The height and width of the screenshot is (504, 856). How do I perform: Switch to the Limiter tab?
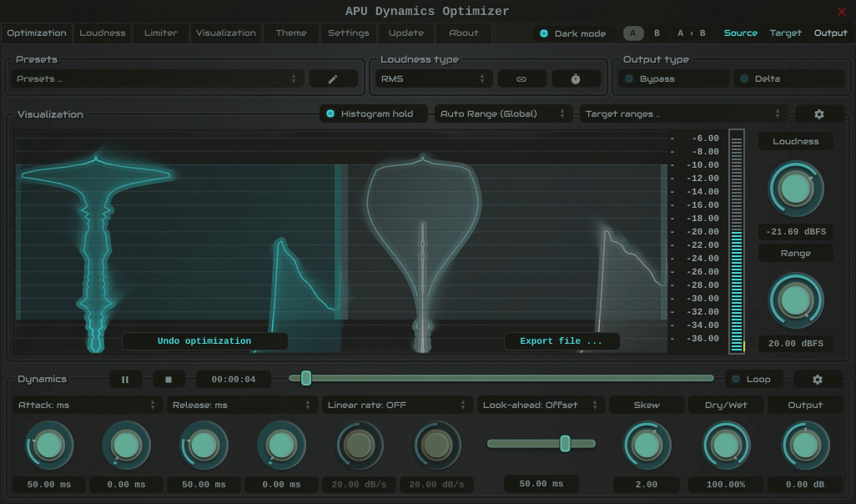click(x=160, y=33)
